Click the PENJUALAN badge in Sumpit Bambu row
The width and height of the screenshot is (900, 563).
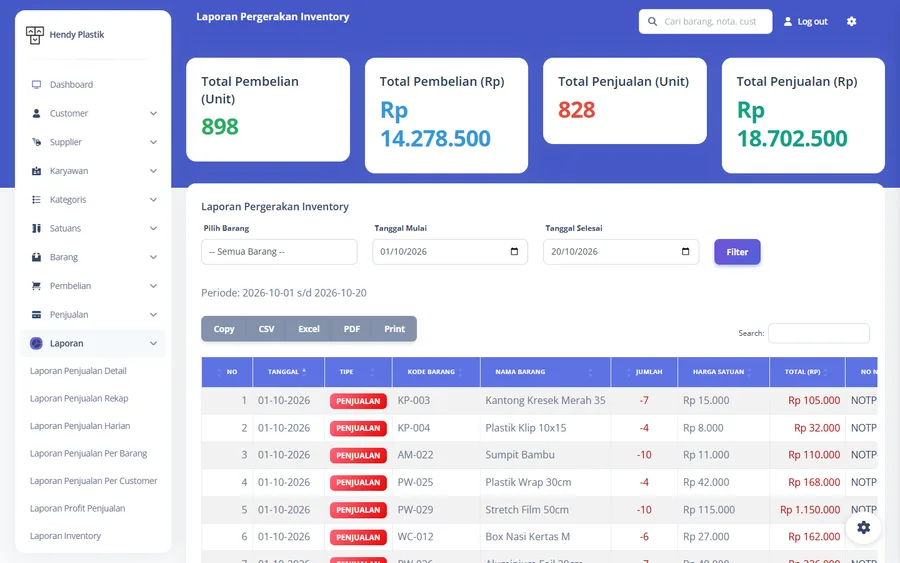click(x=358, y=456)
